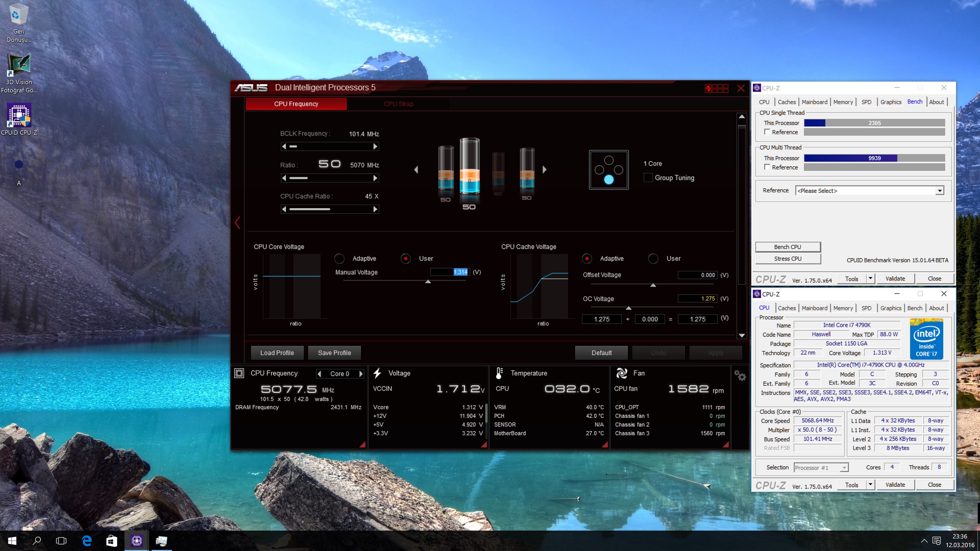Click the Temperature thermometer icon
The width and height of the screenshot is (980, 551).
pyautogui.click(x=499, y=373)
